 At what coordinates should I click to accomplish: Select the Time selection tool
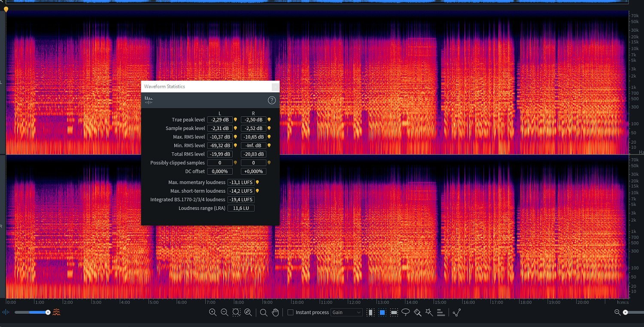pyautogui.click(x=371, y=312)
